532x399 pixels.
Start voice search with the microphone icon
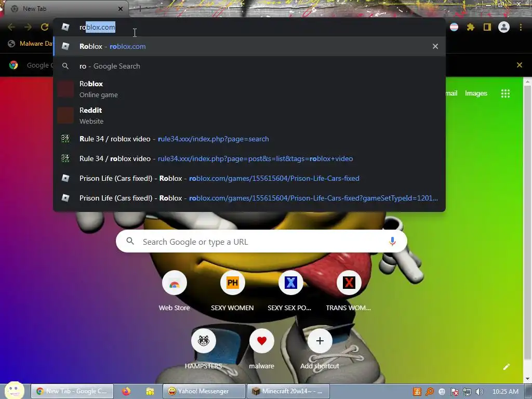tap(393, 241)
